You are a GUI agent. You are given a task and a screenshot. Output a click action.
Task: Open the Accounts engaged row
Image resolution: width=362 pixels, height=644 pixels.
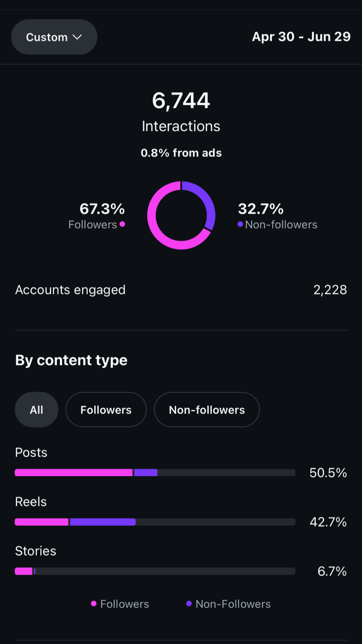pos(181,290)
